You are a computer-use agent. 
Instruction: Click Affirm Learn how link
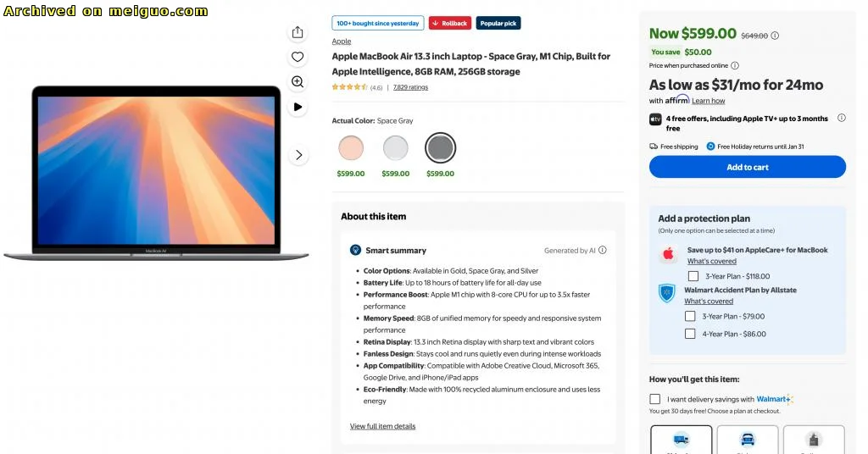[708, 101]
